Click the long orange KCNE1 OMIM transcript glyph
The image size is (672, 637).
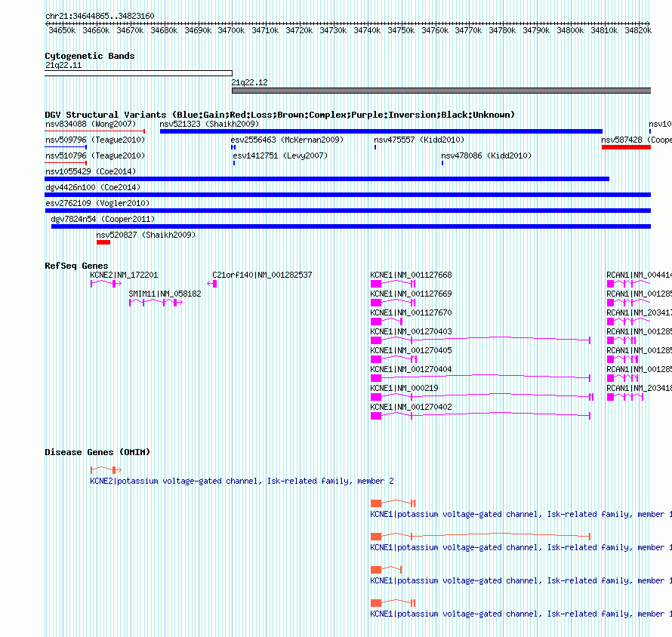[x=480, y=537]
